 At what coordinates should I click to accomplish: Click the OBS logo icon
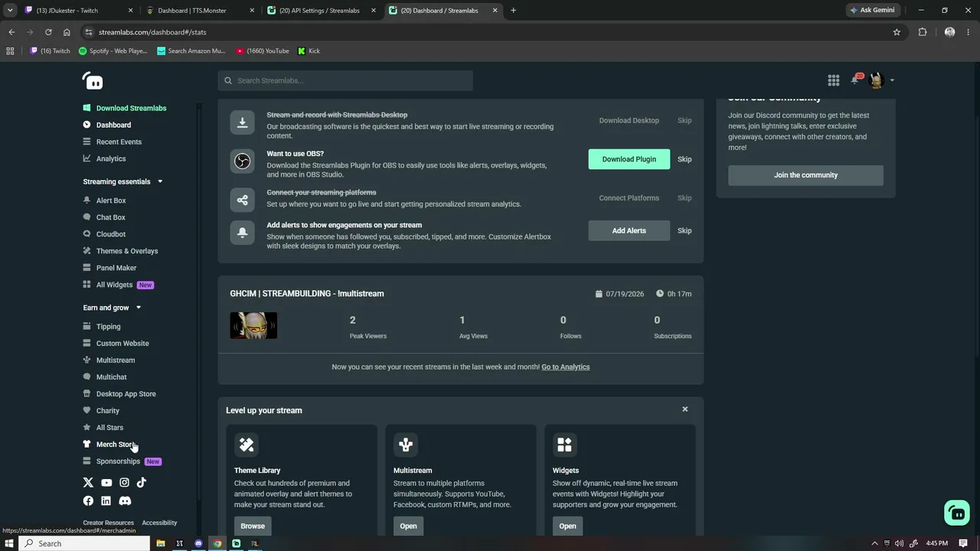coord(242,161)
